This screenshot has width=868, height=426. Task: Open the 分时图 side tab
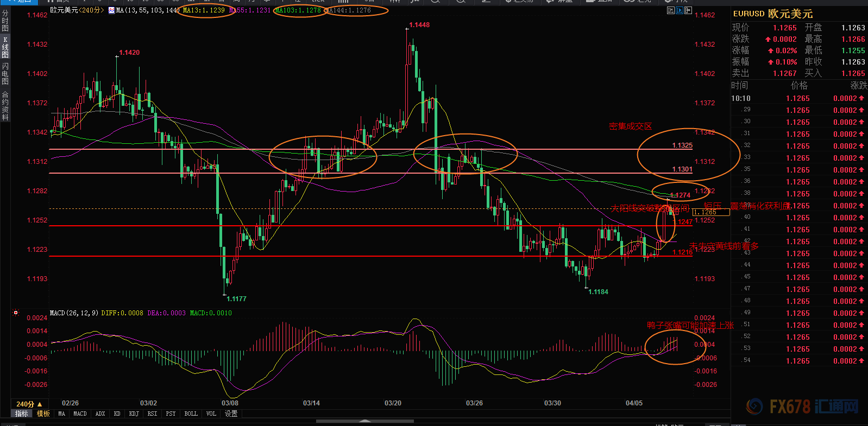[x=5, y=21]
